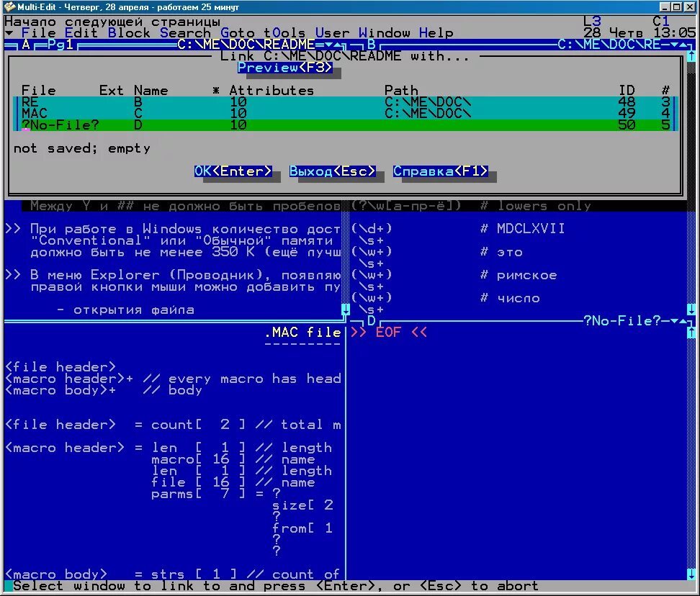Click the down arrow of window D scrollbar

(x=691, y=574)
